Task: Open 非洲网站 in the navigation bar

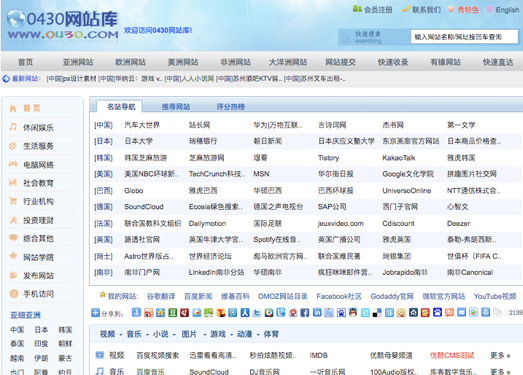Action: [235, 62]
